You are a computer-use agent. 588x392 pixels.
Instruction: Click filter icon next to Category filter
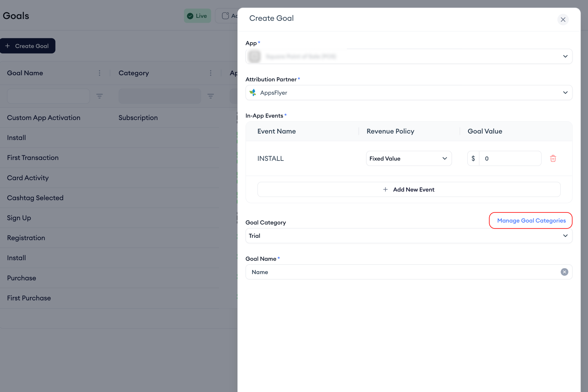[210, 96]
